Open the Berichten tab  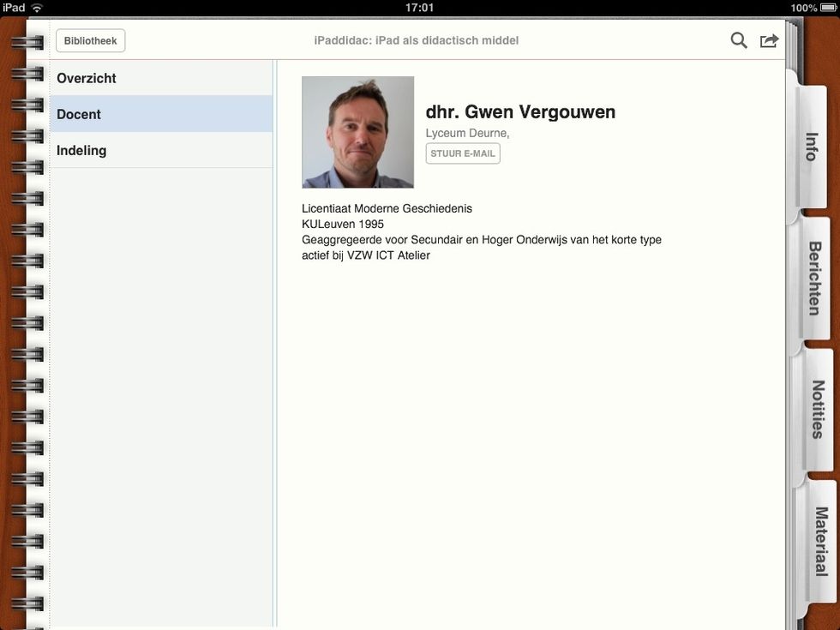814,278
